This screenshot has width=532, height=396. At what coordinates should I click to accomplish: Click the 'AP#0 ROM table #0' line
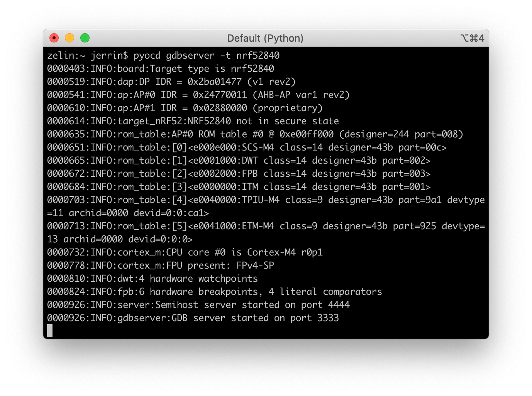click(255, 134)
